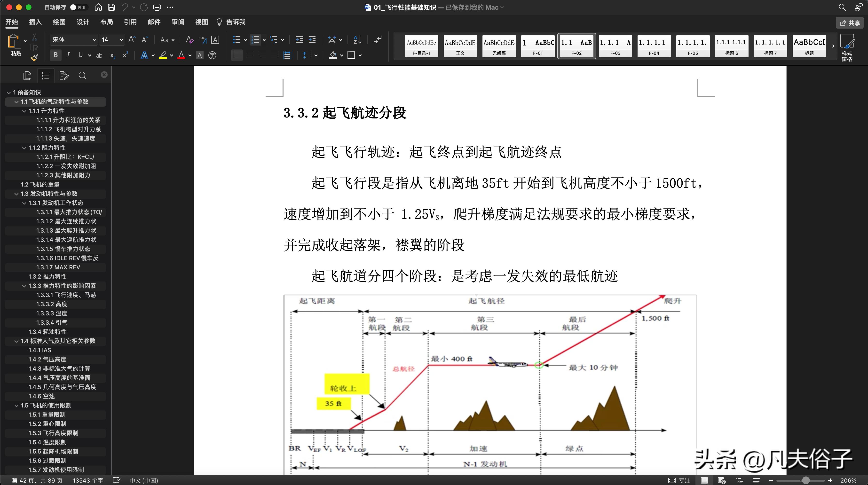
Task: Switch to the 审阅 ribbon tab
Action: click(178, 22)
